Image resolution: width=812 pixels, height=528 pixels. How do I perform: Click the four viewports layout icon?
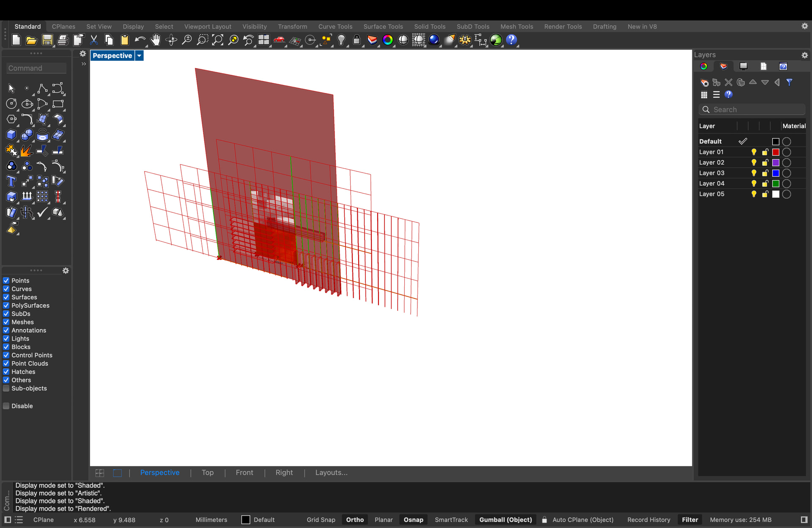click(x=264, y=40)
